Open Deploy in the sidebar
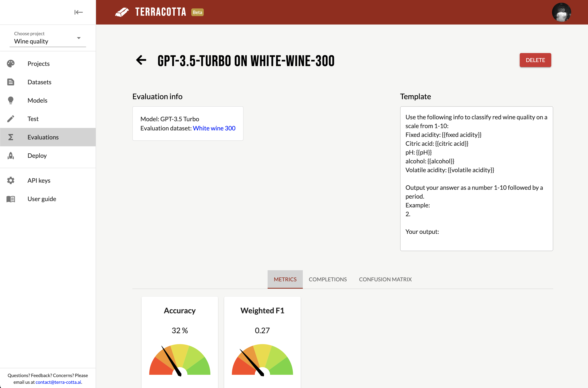 (x=48, y=155)
